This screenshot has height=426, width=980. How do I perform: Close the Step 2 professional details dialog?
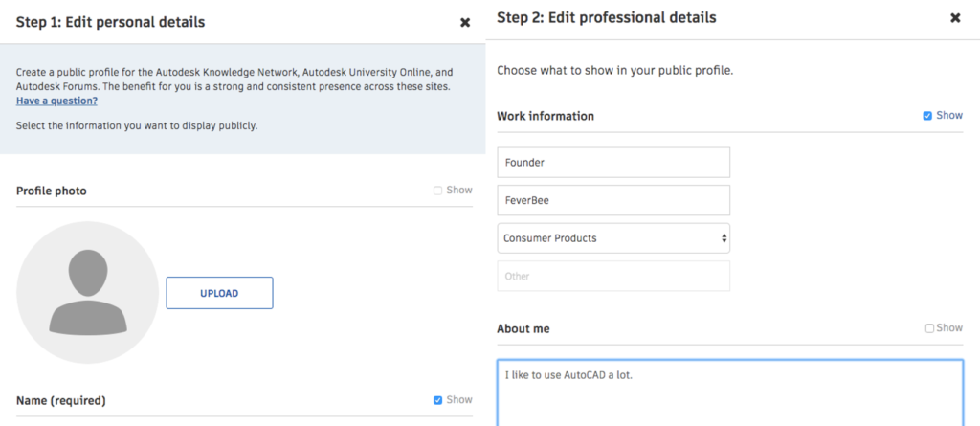[954, 18]
